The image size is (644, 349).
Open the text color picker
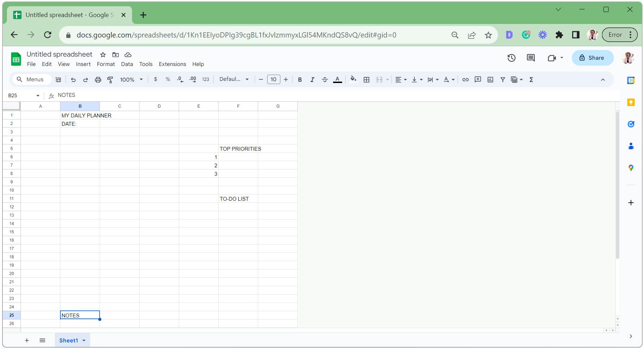(x=337, y=80)
